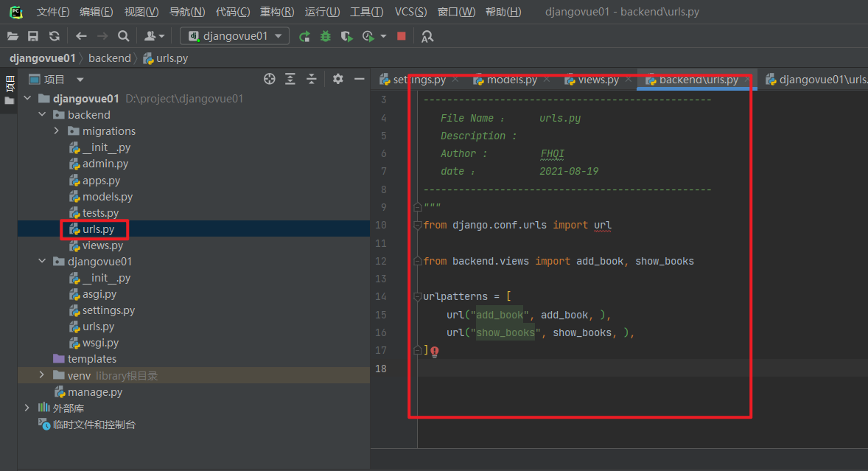Open the 重构(R) menu
The height and width of the screenshot is (471, 868).
tap(277, 12)
